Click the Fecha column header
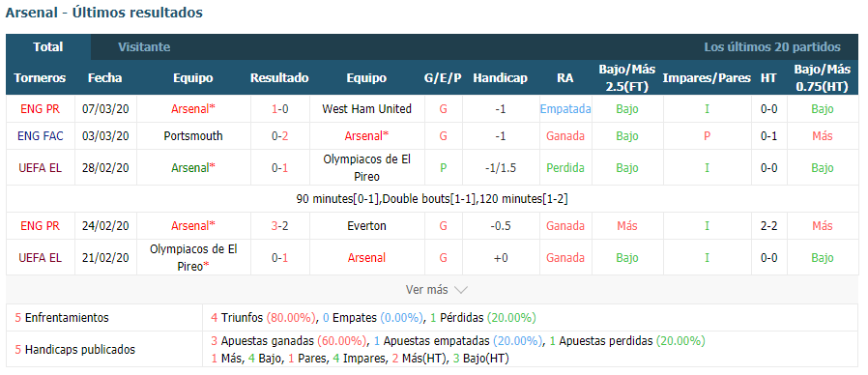 click(x=104, y=78)
